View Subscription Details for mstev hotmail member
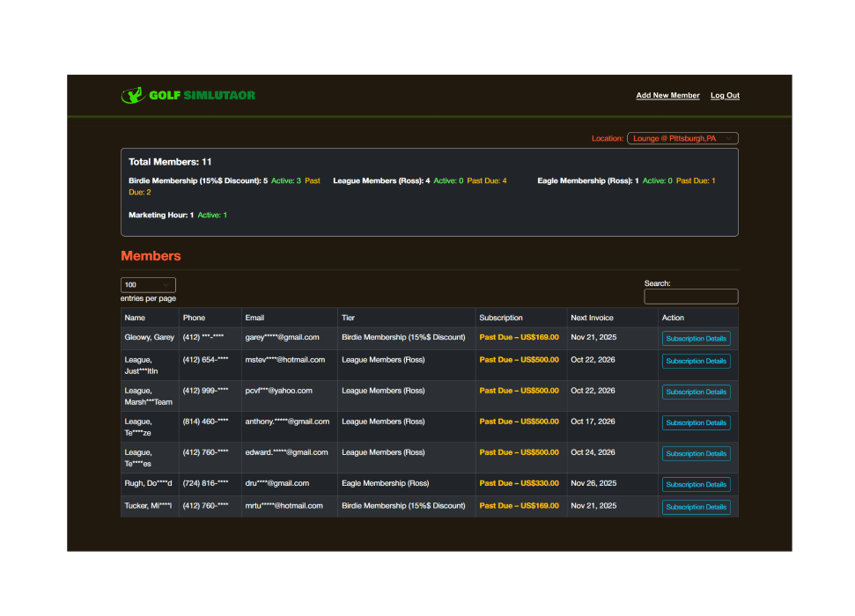The height and width of the screenshot is (616, 855). click(696, 362)
